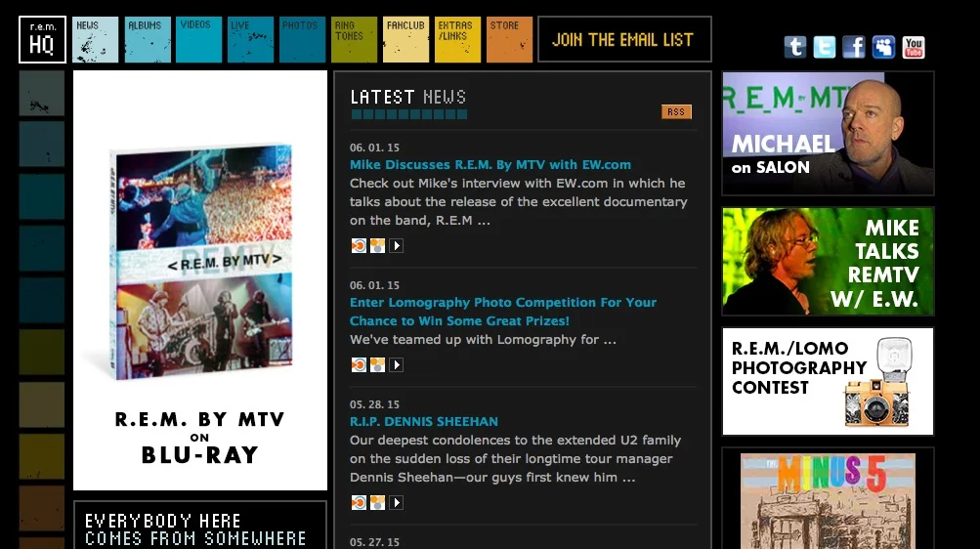Open the Store nav tab
This screenshot has width=980, height=549.
509,39
